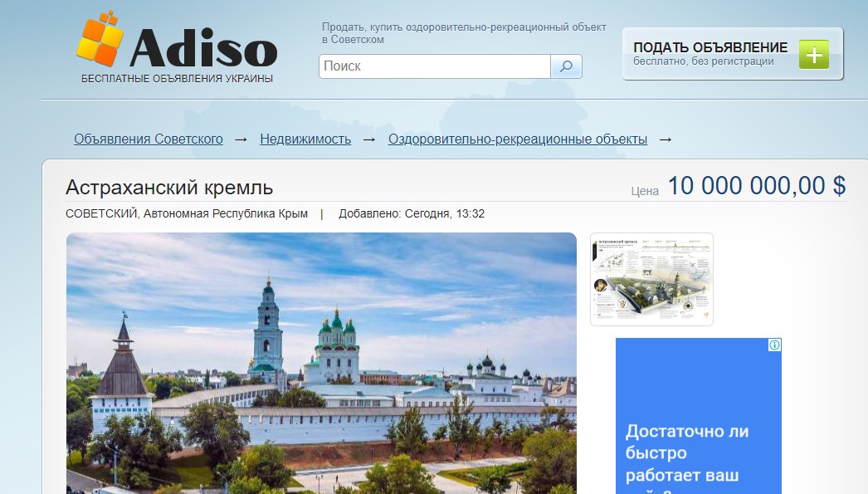
Task: Go to the Недвижимость category link
Action: (305, 139)
